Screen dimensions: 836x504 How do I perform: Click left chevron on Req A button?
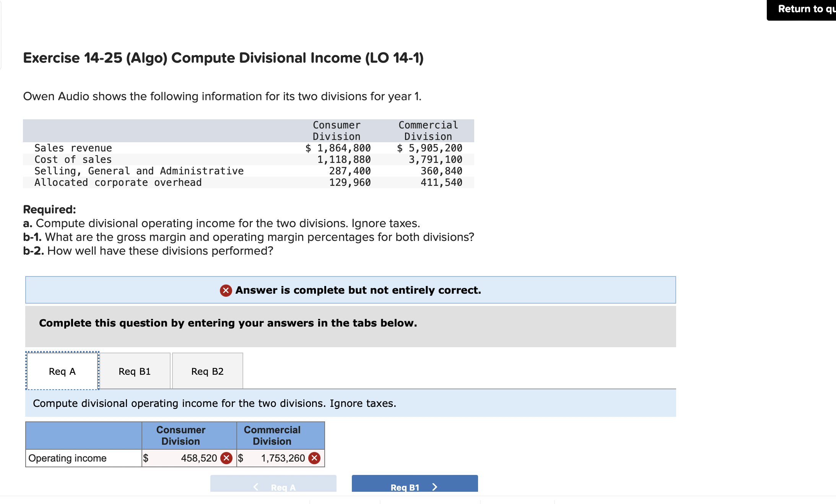(256, 487)
